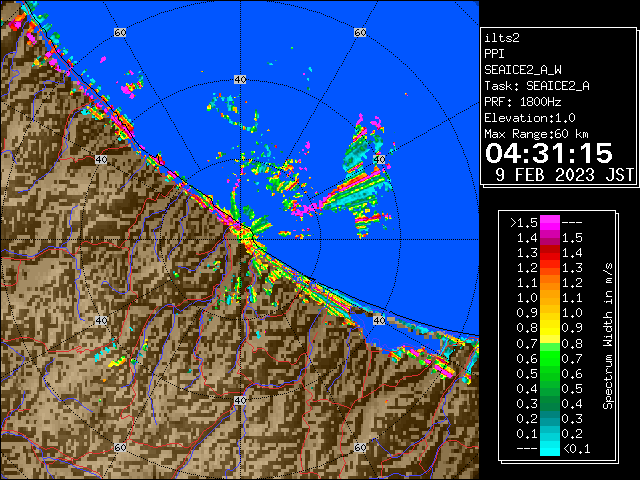Select the 'Elevation:1.0' text
The height and width of the screenshot is (480, 640).
click(530, 118)
